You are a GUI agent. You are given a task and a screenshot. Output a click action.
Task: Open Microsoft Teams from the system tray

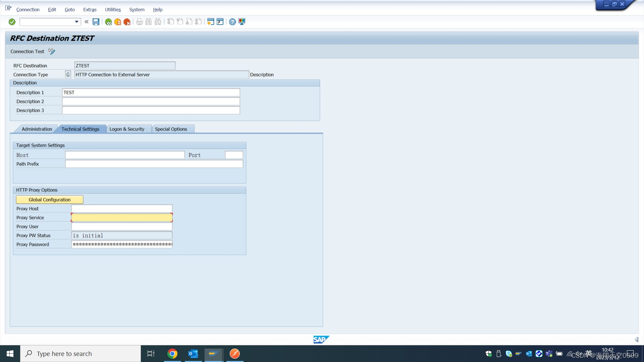coord(549,354)
